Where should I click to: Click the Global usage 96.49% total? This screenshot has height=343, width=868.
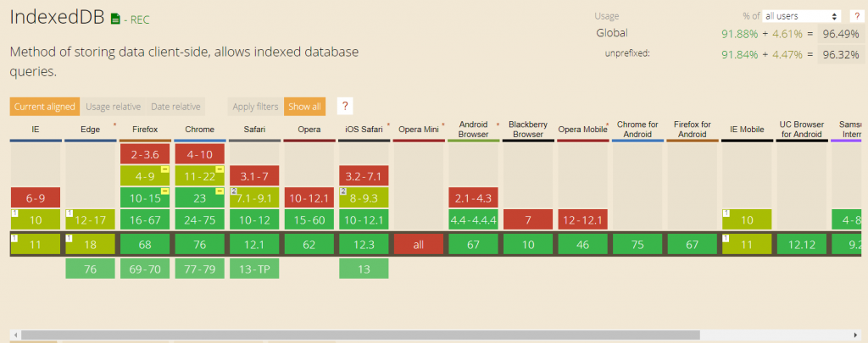[x=840, y=34]
